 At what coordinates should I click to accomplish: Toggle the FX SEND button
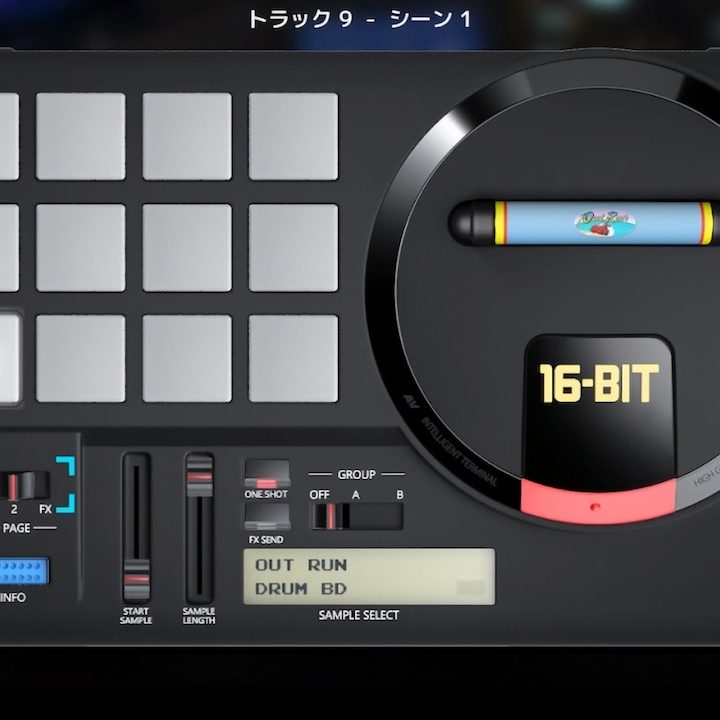click(267, 517)
